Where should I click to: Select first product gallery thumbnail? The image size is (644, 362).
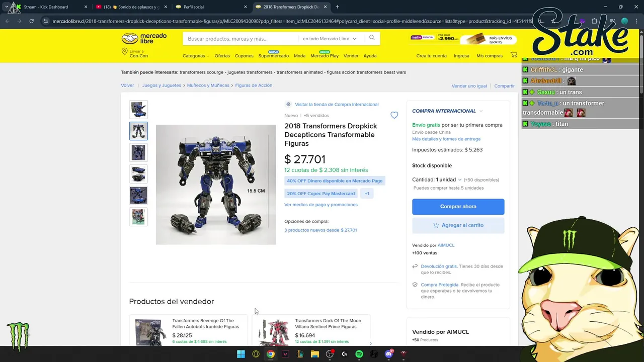(x=138, y=110)
